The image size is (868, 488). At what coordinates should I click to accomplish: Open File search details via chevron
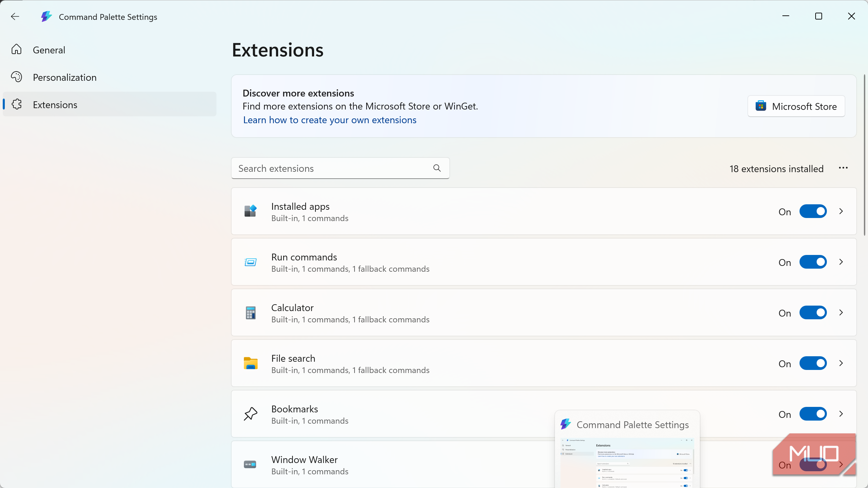coord(841,363)
